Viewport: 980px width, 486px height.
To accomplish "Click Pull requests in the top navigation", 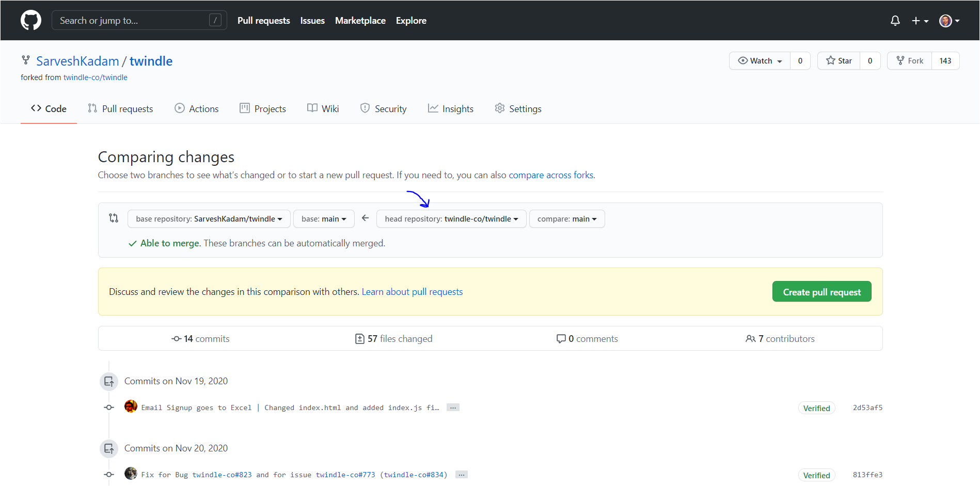I will pos(264,21).
